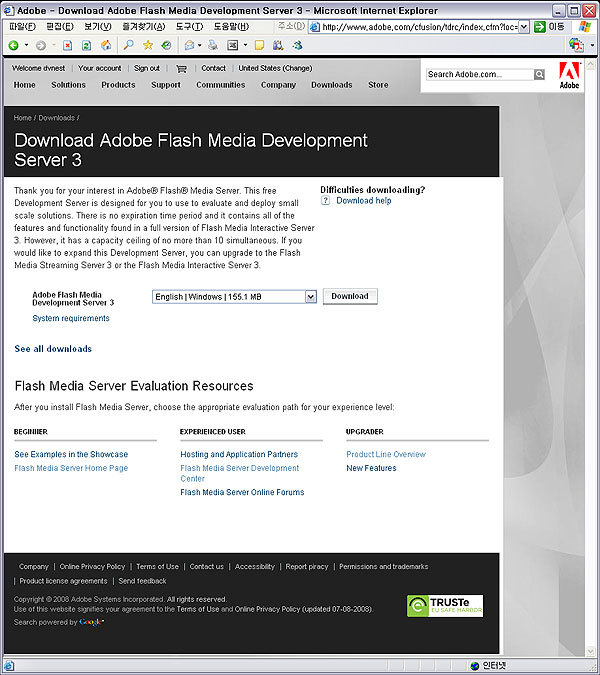This screenshot has width=600, height=675.
Task: Open the 도구(T) menu
Action: click(x=189, y=27)
